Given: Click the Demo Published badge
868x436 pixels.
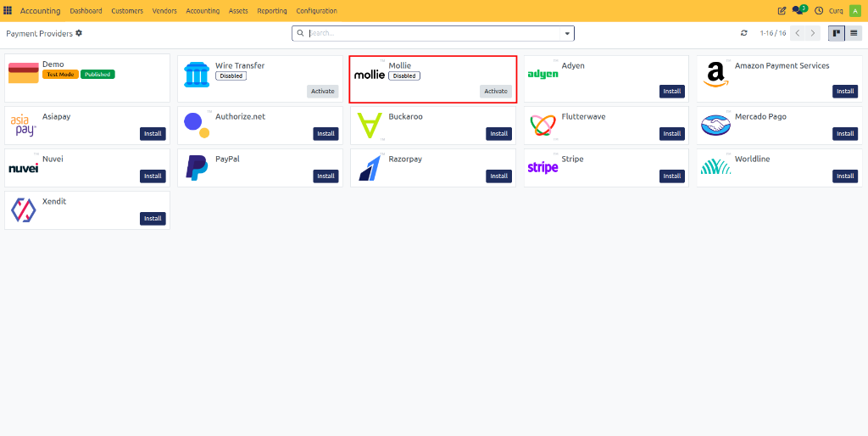Looking at the screenshot, I should 97,75.
